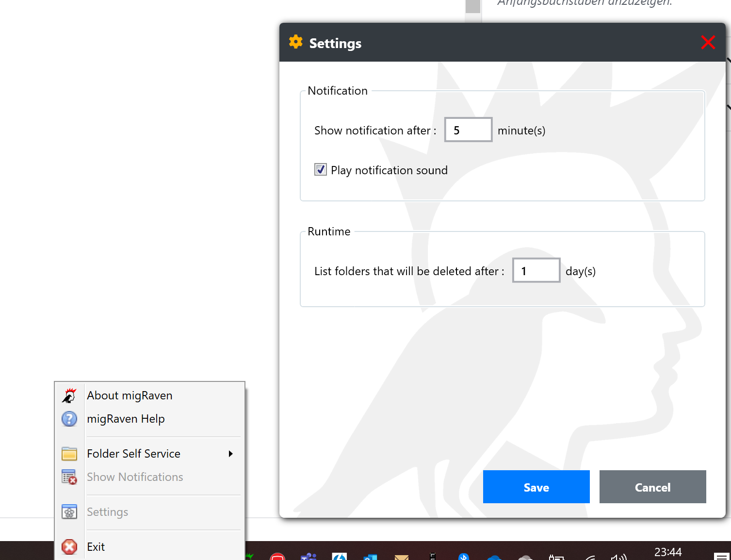Click the 'minute(s)' unit label
Image resolution: width=731 pixels, height=560 pixels.
pos(521,131)
